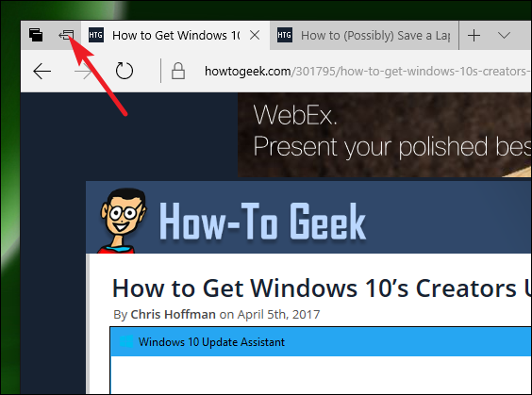Set these tabs aside icon
Screen dimensions: 532x395
click(x=66, y=35)
